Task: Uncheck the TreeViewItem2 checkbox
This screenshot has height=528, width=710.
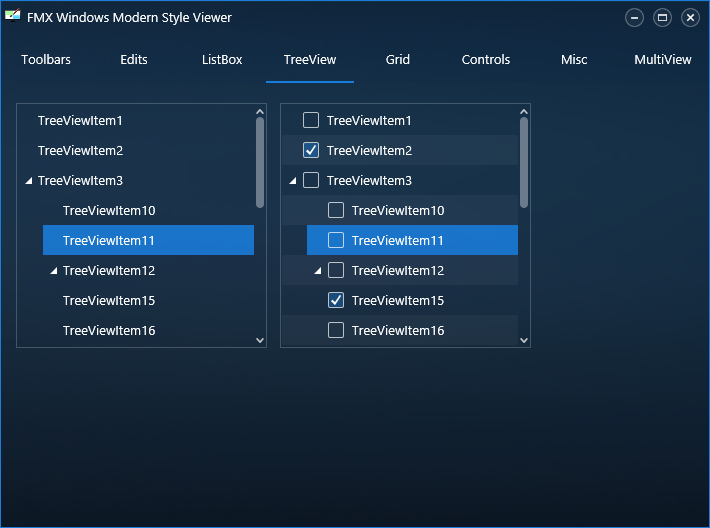Action: point(311,150)
